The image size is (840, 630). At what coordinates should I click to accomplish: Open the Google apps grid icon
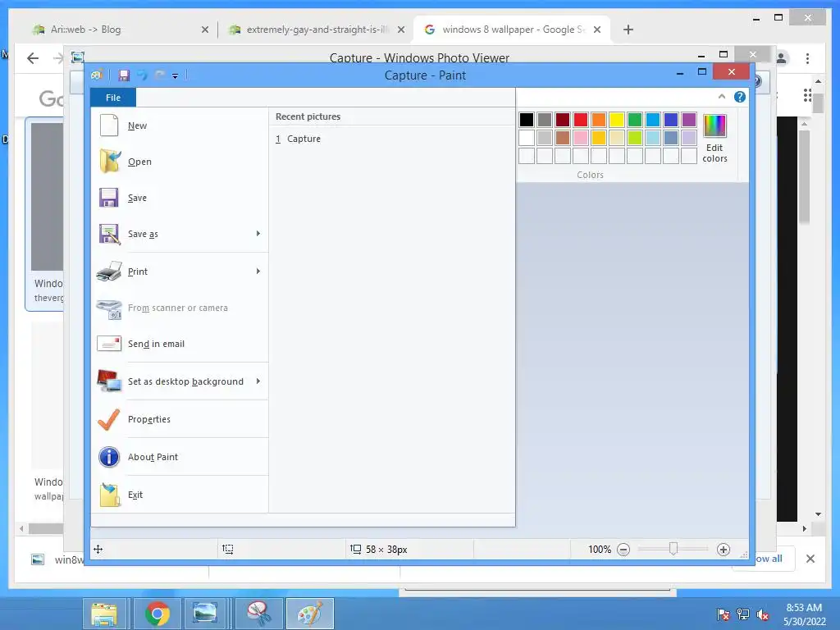coord(807,95)
